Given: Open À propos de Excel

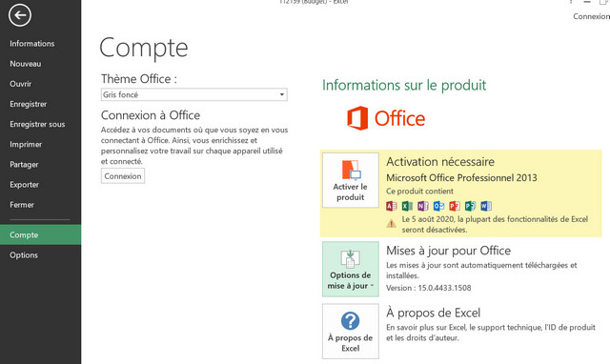Looking at the screenshot, I should (351, 332).
